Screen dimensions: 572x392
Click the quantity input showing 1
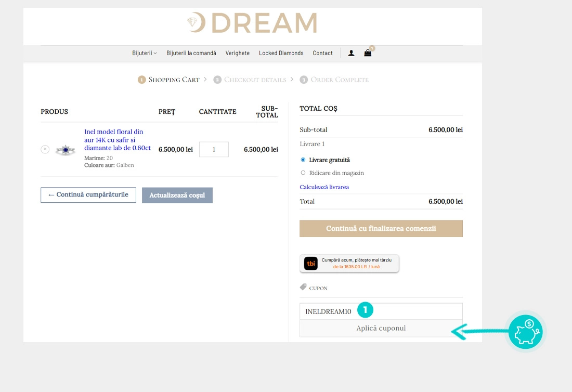tap(214, 149)
